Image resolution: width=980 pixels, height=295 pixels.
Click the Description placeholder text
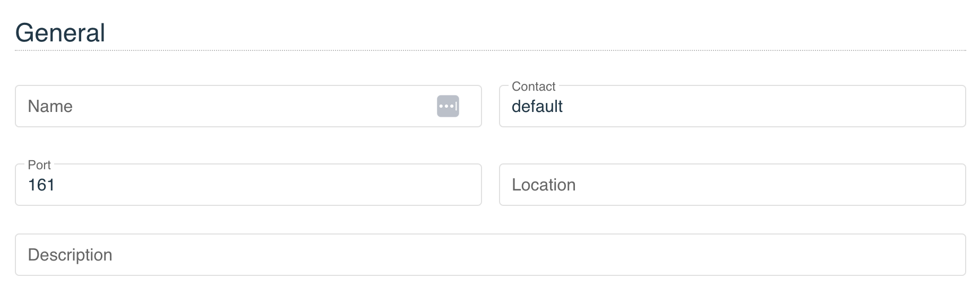point(70,255)
